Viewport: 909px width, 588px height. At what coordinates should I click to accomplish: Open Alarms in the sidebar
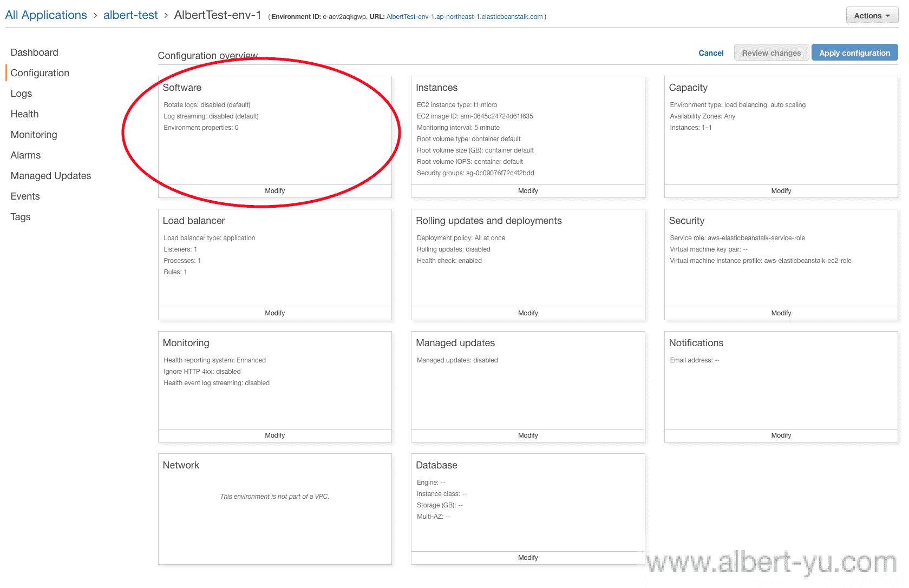coord(26,155)
